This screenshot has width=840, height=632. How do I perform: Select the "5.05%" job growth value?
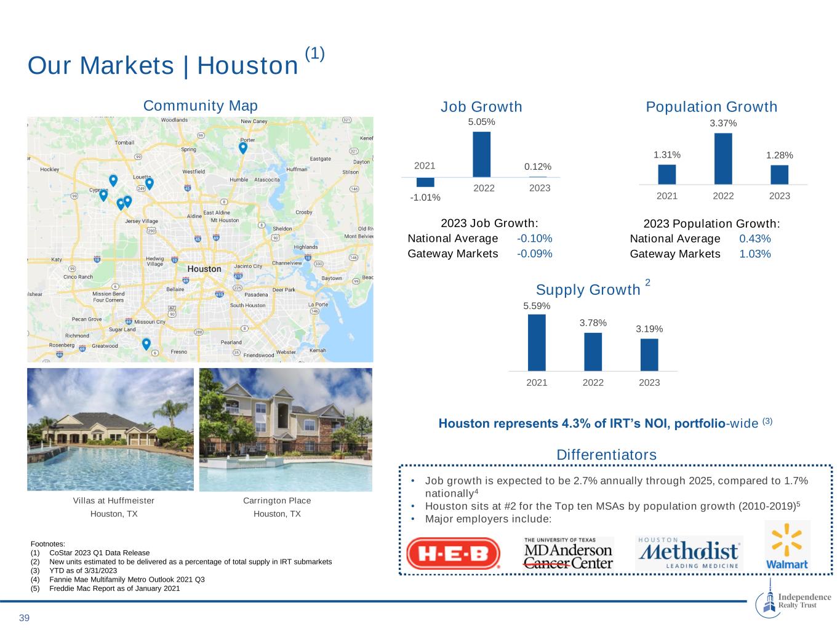tap(482, 122)
